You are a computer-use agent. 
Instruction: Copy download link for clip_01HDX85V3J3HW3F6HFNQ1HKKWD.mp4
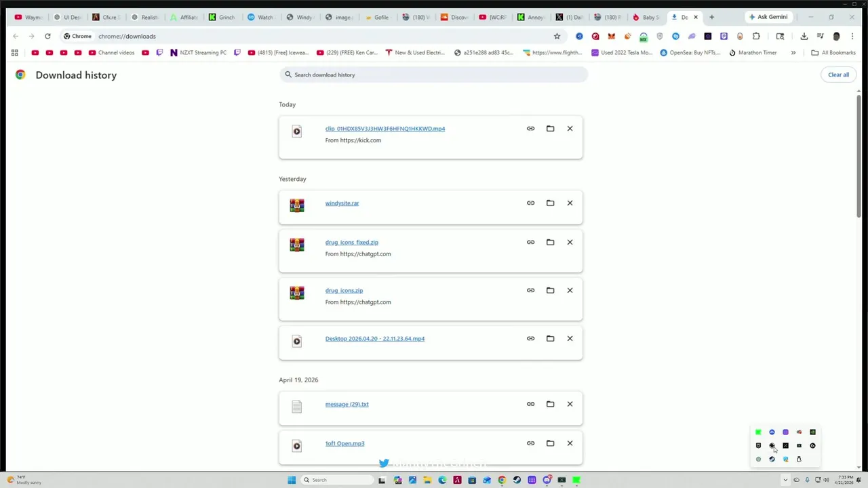click(530, 129)
